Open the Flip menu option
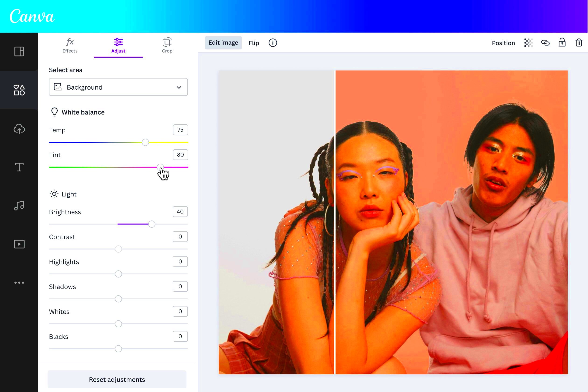 (x=254, y=42)
